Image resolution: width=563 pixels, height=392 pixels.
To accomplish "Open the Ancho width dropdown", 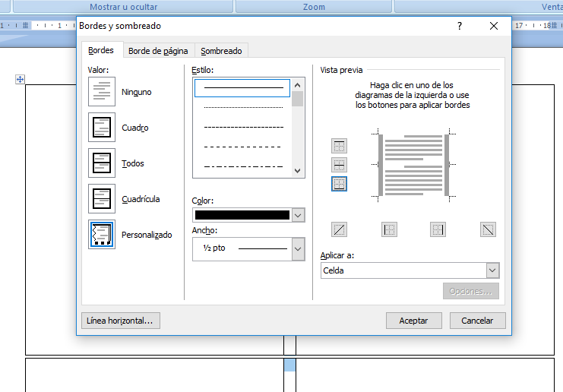I will pos(298,248).
